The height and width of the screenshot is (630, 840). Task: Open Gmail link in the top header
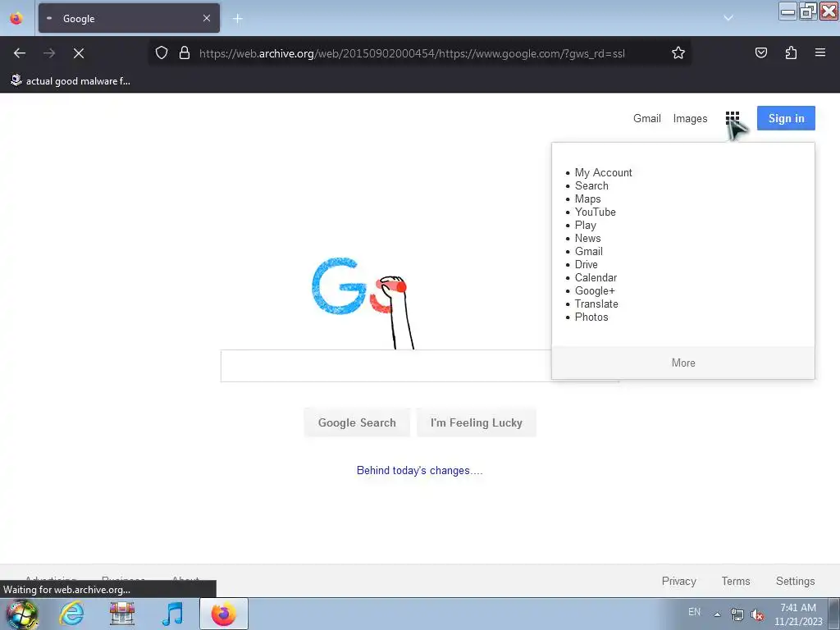(646, 118)
